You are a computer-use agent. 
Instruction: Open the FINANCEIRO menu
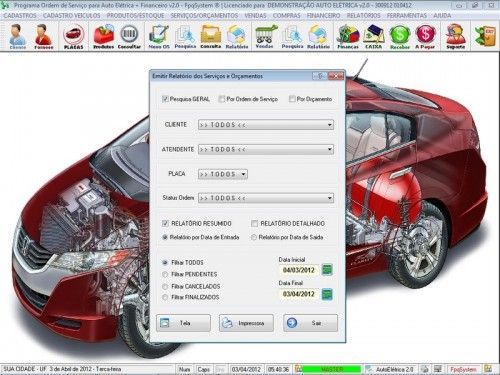(x=323, y=16)
